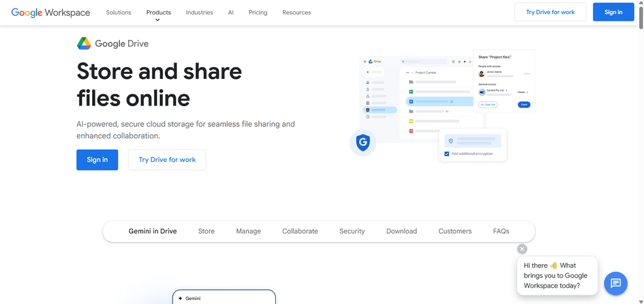This screenshot has height=304, width=644.
Task: Toggle the 'Add additional encryption' checkbox in illustration
Action: click(447, 154)
